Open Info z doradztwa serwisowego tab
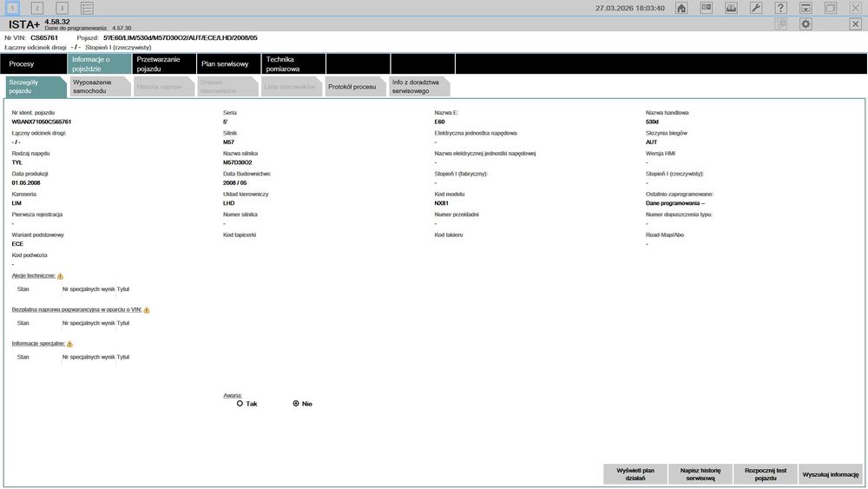 (419, 86)
